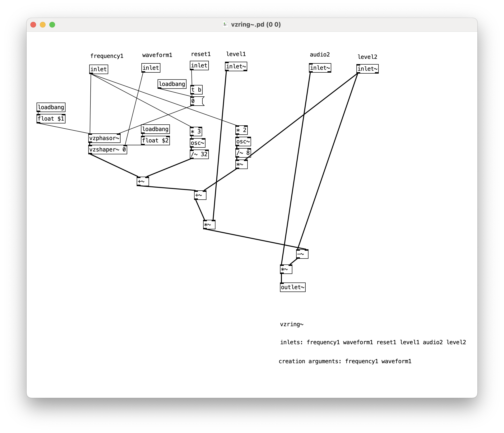Click the loadbang above float $1
Screen dimensions: 504x433
pos(51,107)
